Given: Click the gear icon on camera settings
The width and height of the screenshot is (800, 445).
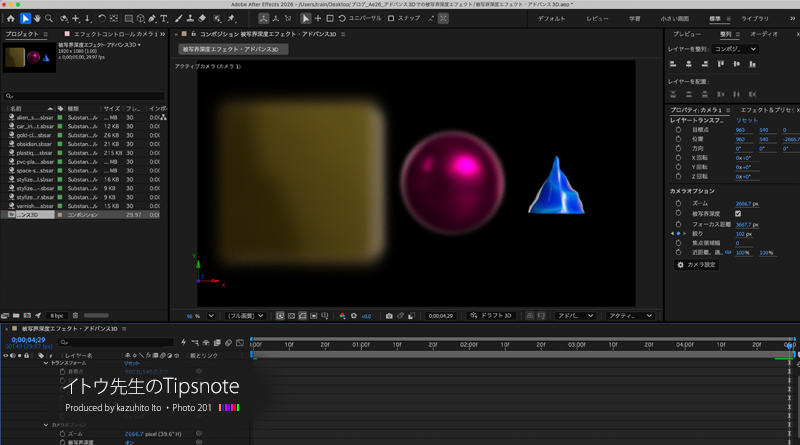Looking at the screenshot, I should (x=680, y=264).
